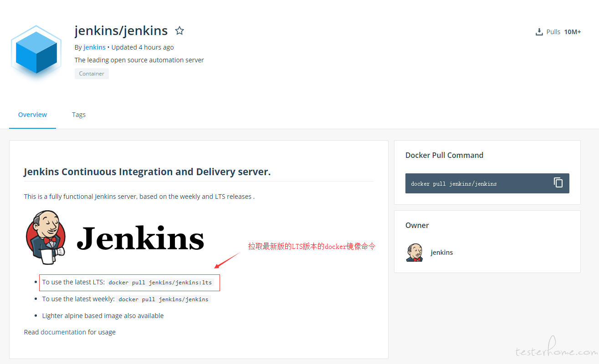
Task: Click the jenkins/jenkins page title
Action: pos(121,30)
